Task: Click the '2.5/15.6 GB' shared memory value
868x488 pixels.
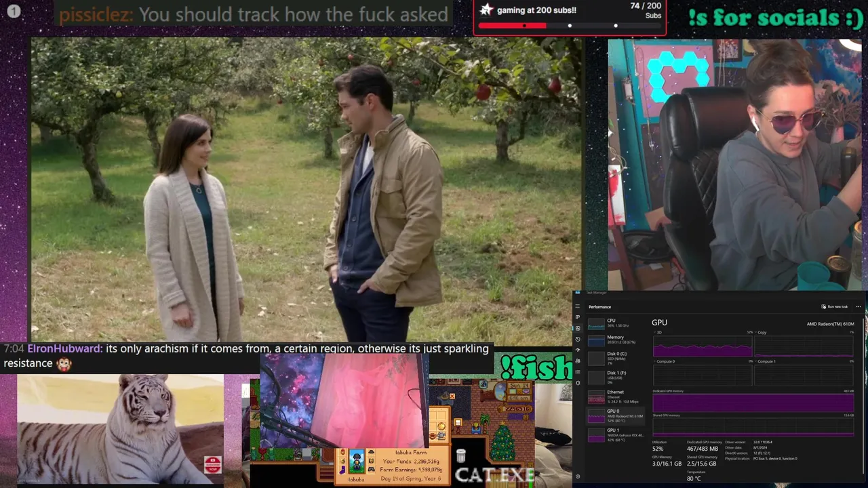Action: (x=701, y=464)
